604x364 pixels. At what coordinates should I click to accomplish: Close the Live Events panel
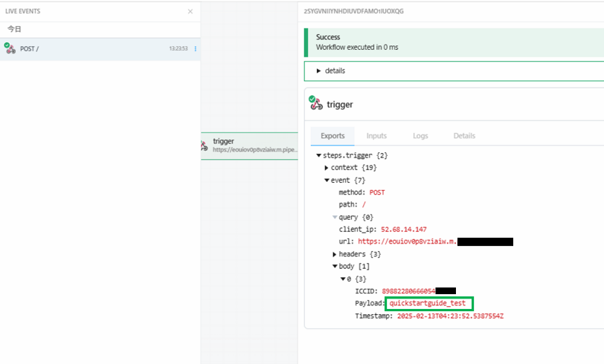pos(190,12)
